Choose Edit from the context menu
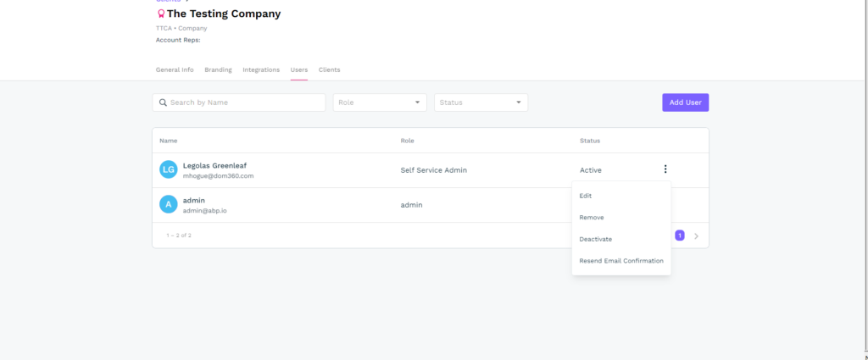This screenshot has width=868, height=360. [586, 196]
